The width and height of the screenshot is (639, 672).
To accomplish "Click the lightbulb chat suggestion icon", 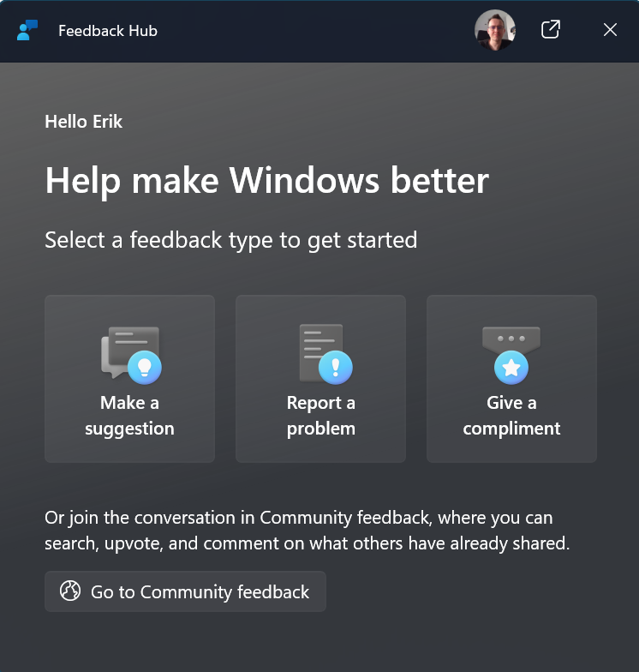I will [x=131, y=353].
